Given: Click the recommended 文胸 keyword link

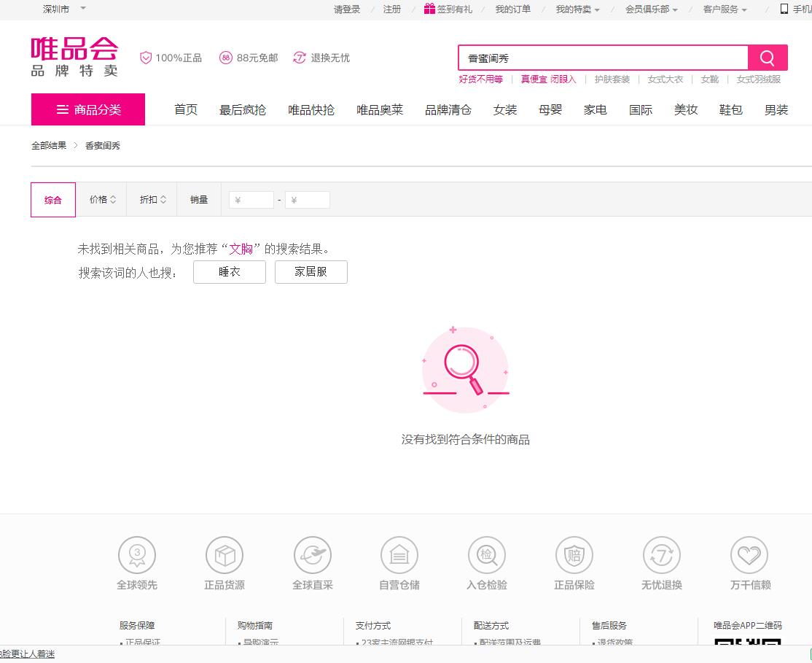Looking at the screenshot, I should [x=241, y=249].
